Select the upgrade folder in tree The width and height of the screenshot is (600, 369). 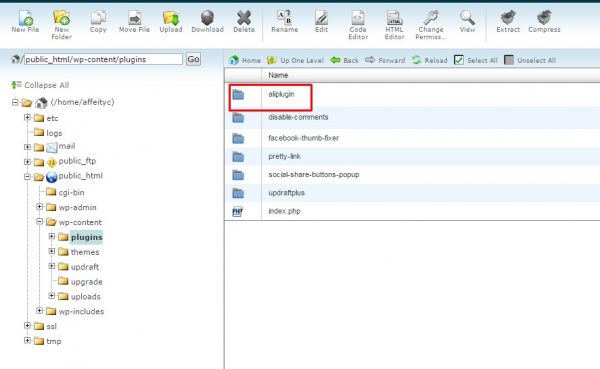pos(86,282)
